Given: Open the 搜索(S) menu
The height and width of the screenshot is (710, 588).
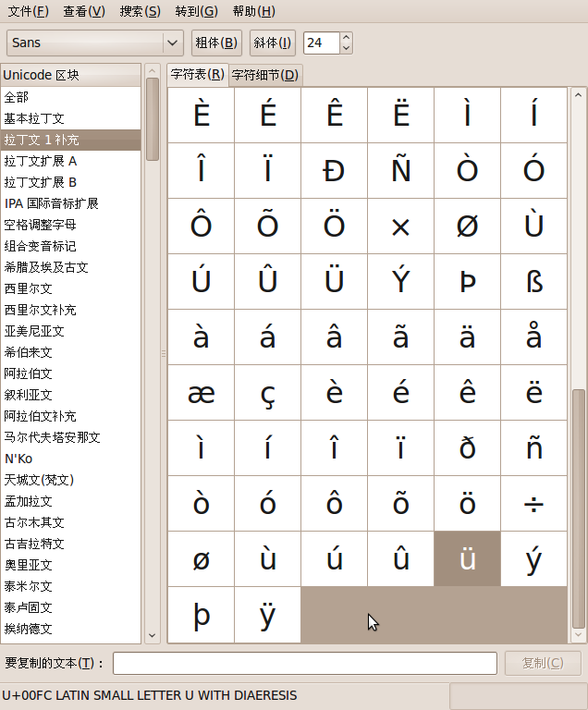Looking at the screenshot, I should point(140,11).
